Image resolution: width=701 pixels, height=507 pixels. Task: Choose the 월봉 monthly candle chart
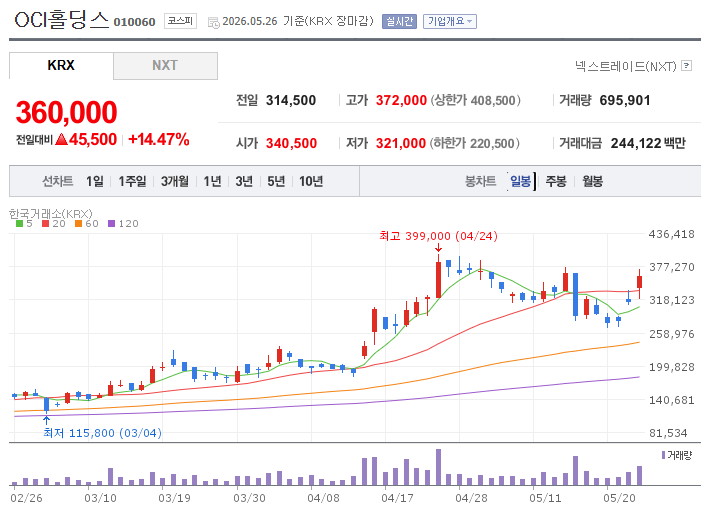point(592,181)
